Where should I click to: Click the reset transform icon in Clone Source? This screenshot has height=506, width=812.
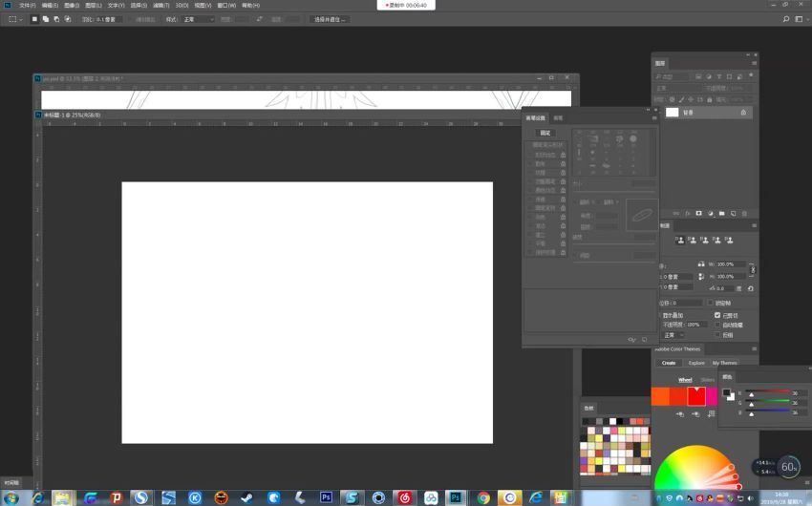click(750, 288)
